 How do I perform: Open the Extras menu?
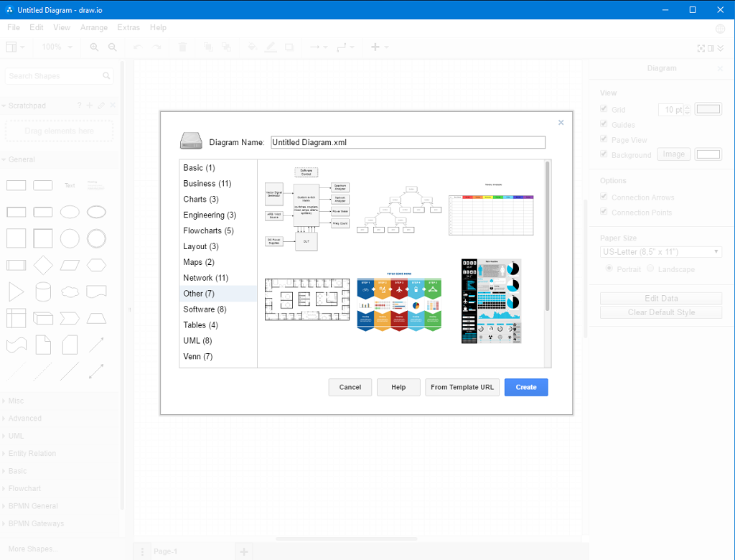(x=128, y=28)
